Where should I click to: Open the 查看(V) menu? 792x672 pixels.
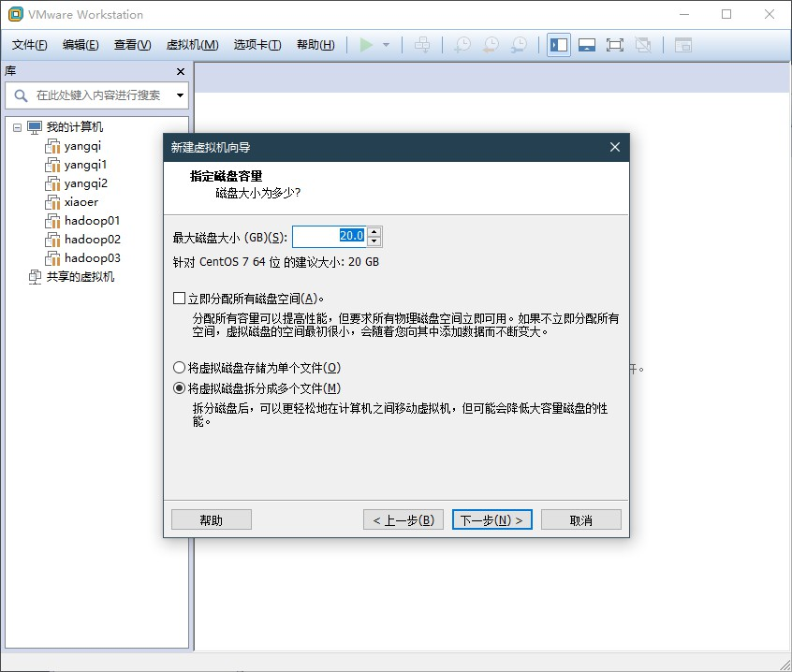click(x=132, y=45)
